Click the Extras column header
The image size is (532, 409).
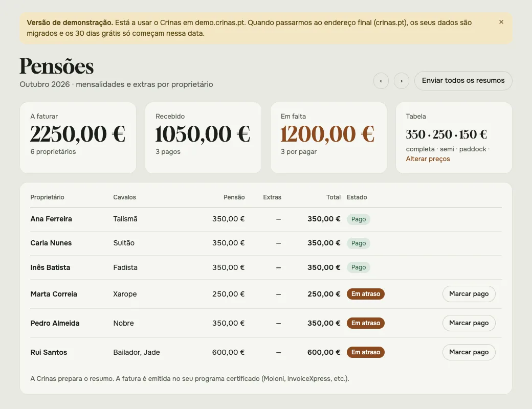pos(272,197)
